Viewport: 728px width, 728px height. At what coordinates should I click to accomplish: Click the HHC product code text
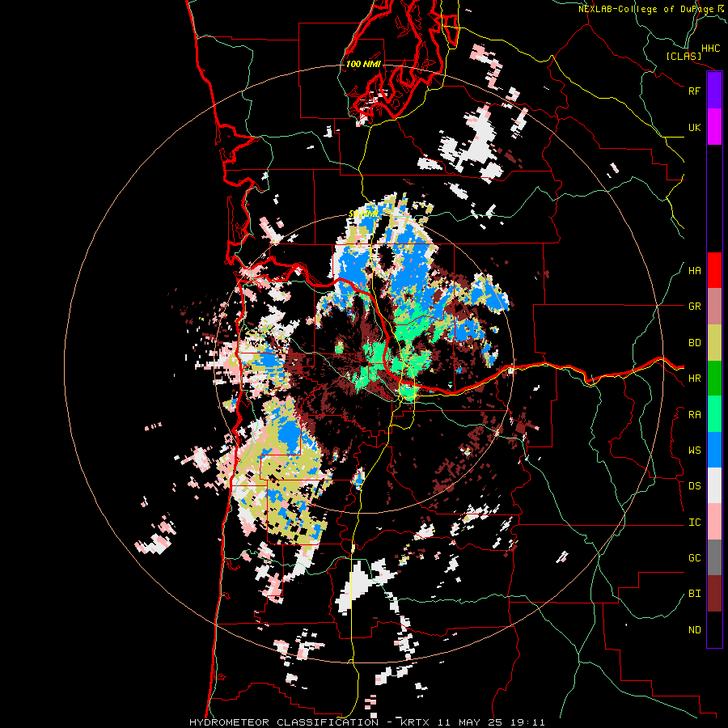coord(710,49)
